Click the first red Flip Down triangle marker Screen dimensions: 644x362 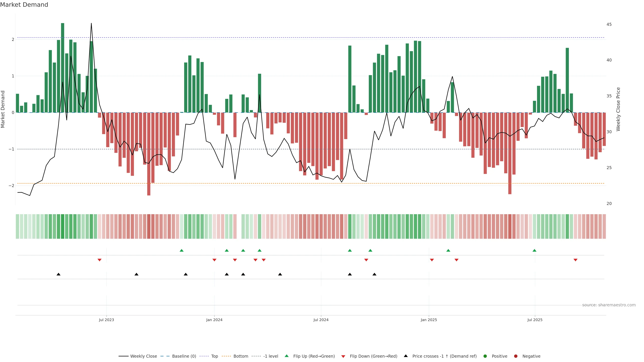click(99, 260)
